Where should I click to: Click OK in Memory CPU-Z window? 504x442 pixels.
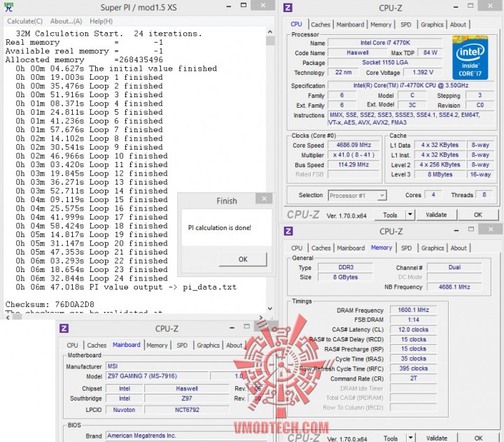point(479,438)
